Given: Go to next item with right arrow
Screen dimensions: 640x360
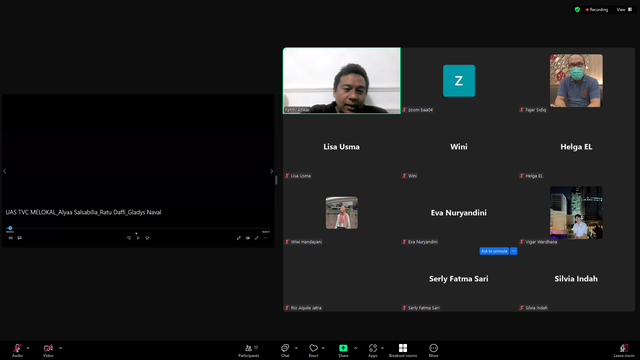Looking at the screenshot, I should [x=271, y=171].
